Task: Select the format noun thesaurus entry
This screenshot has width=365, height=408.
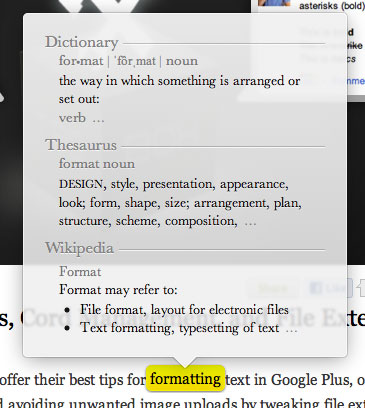Action: [97, 164]
